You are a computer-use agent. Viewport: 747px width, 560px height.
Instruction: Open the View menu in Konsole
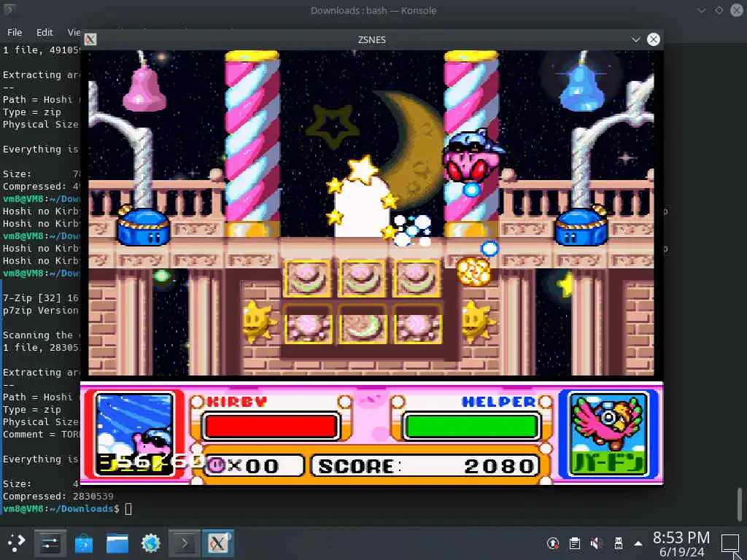(x=74, y=32)
